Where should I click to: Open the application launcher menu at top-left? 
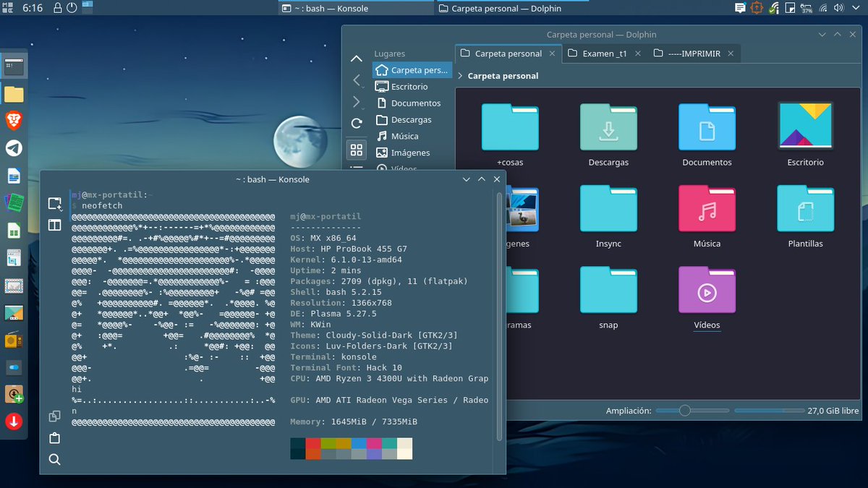point(7,8)
